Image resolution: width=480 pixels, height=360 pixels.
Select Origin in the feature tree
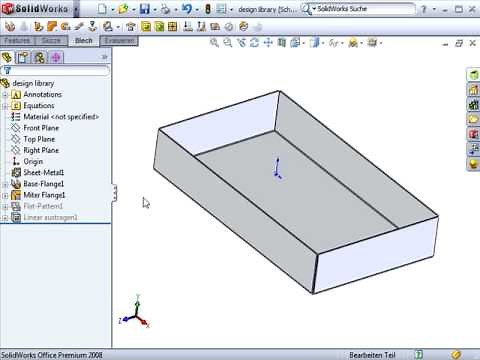[x=33, y=162]
